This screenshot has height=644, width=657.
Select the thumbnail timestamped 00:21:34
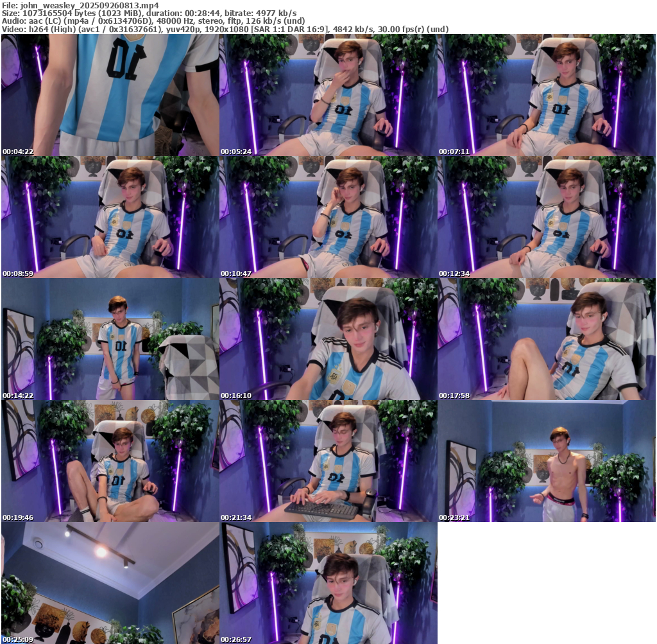pyautogui.click(x=328, y=461)
